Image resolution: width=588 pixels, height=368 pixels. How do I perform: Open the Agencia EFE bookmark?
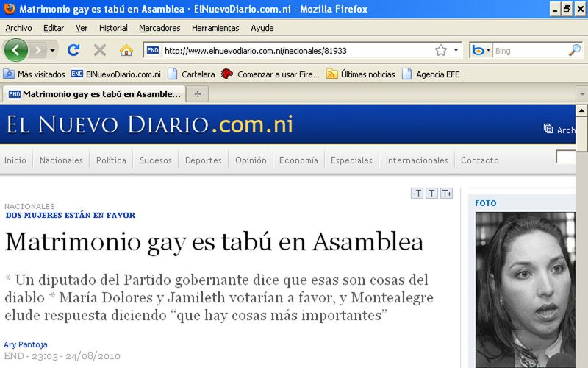pyautogui.click(x=431, y=74)
